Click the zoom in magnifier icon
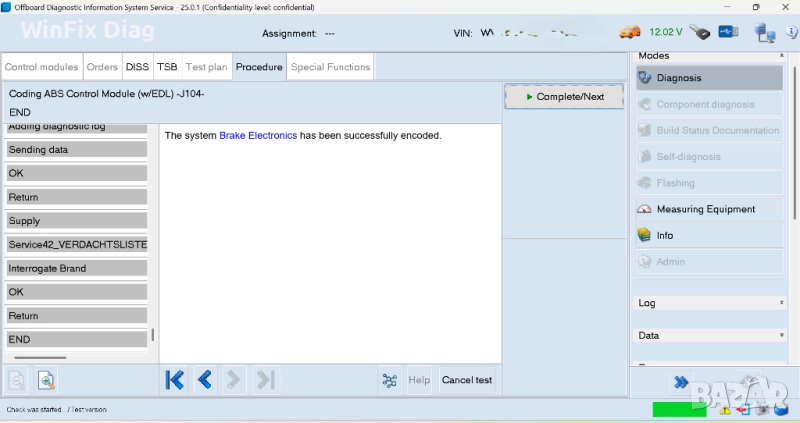This screenshot has width=800, height=423. click(x=46, y=380)
